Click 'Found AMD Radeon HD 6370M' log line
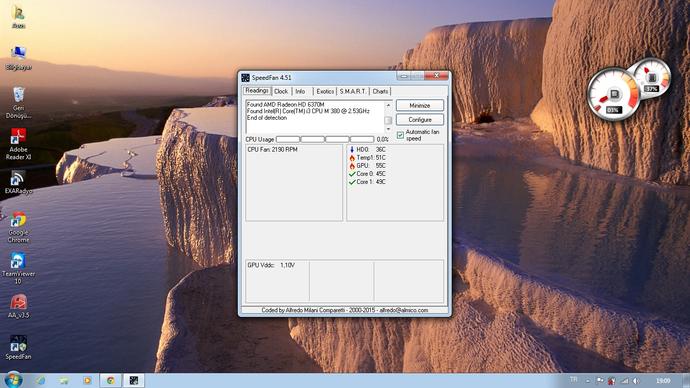This screenshot has width=690, height=388. pos(285,105)
